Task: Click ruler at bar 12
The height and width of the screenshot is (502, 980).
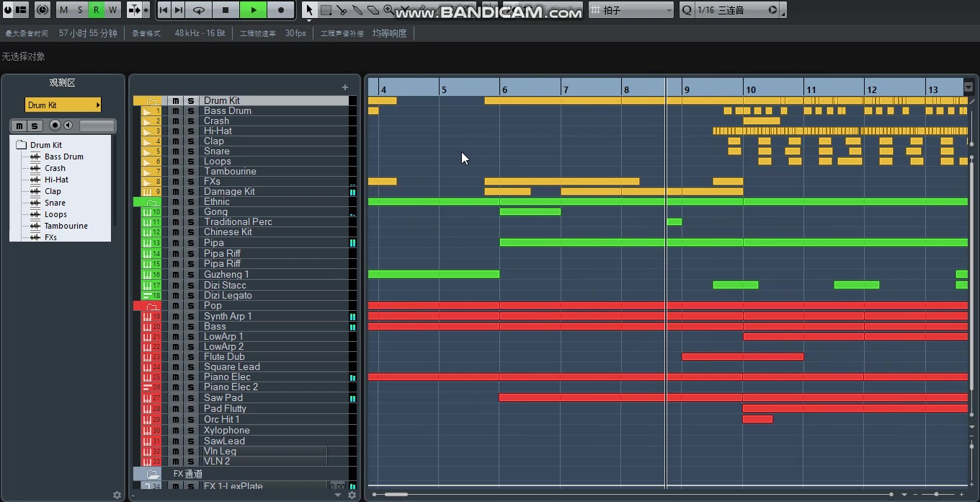Action: click(x=872, y=89)
